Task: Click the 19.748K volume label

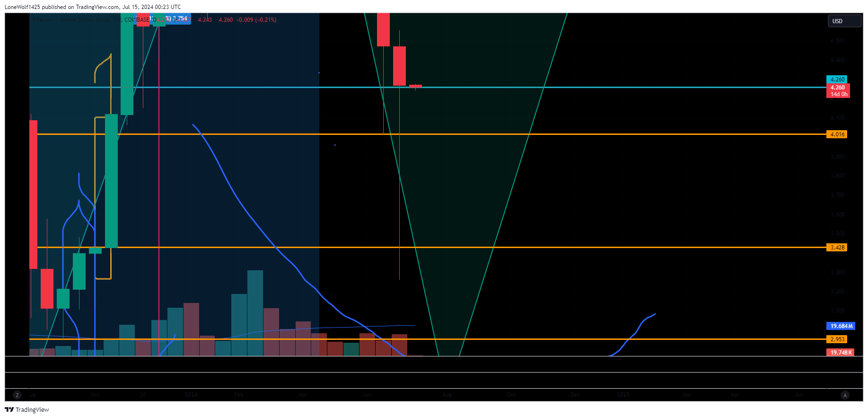Action: pos(841,353)
